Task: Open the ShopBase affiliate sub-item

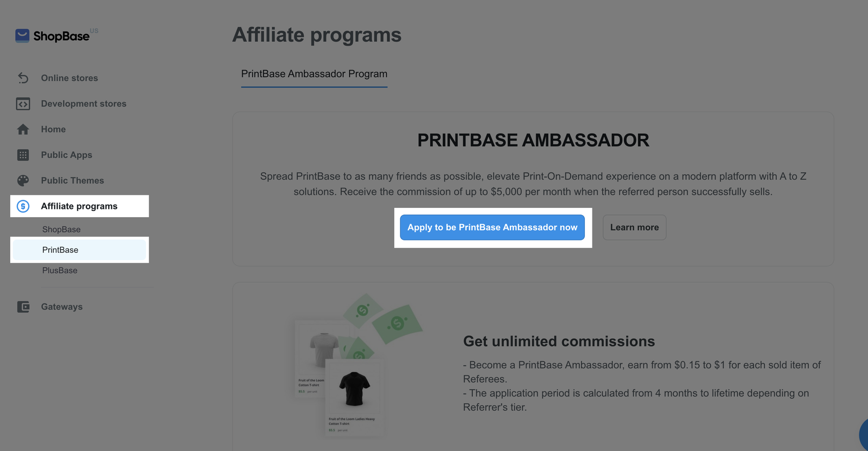Action: [61, 230]
